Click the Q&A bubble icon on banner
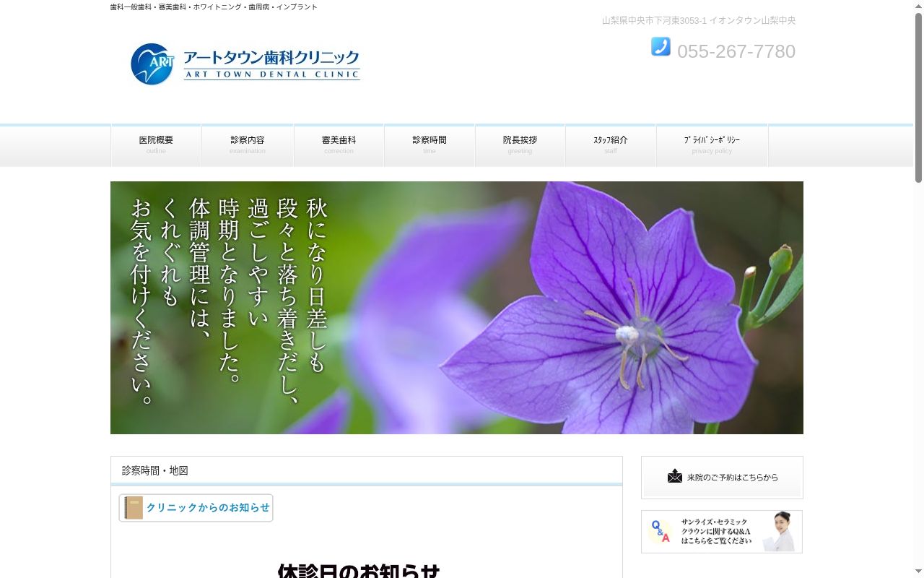The image size is (924, 578). [660, 531]
